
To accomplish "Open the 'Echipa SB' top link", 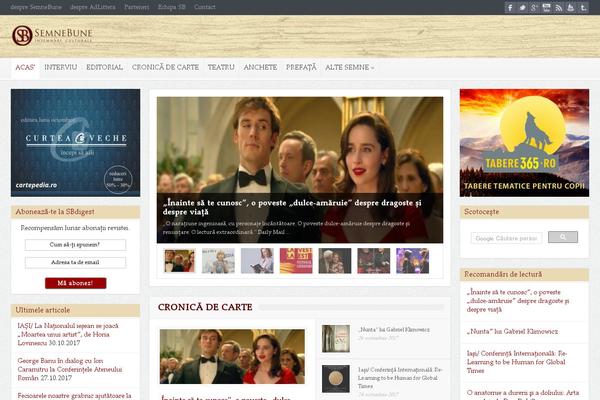I will point(171,7).
